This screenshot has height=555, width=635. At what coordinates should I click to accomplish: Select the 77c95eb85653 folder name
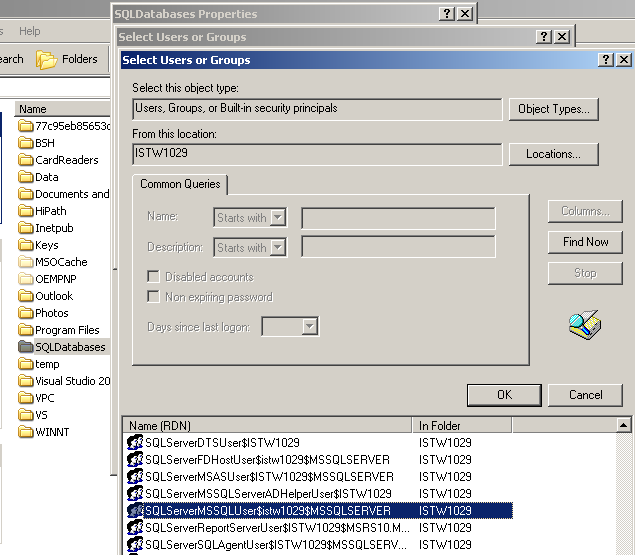coord(73,126)
